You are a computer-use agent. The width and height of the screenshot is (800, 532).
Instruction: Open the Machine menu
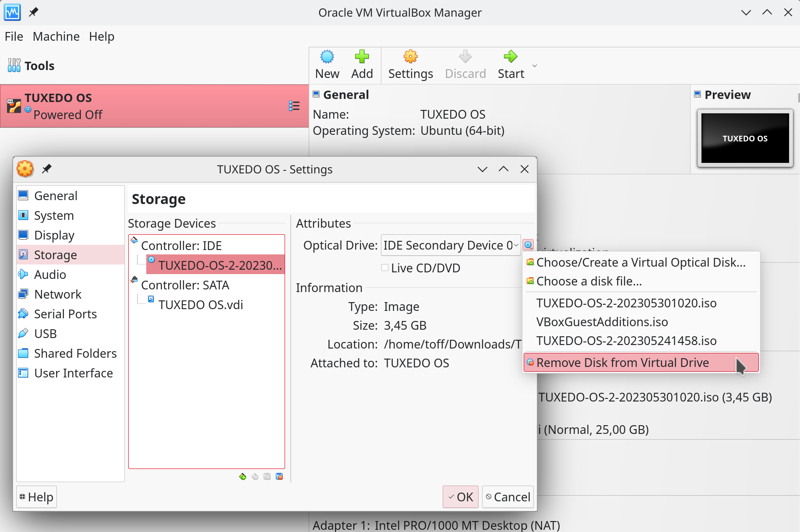tap(56, 36)
